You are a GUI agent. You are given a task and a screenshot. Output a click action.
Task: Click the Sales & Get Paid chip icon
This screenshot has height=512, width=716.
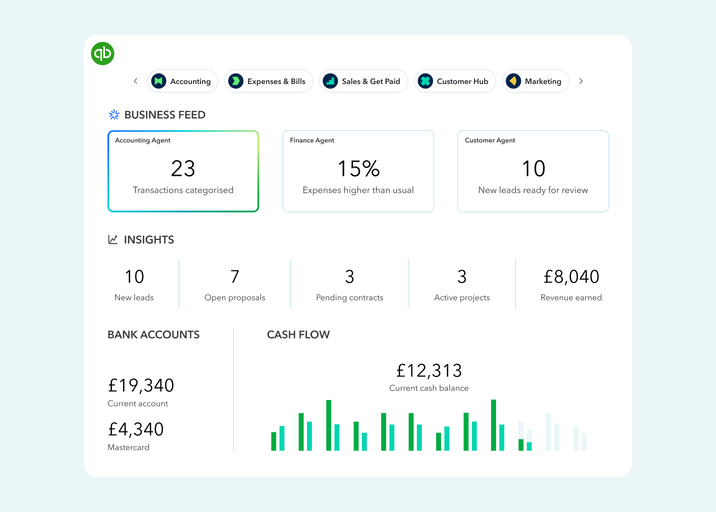click(330, 81)
